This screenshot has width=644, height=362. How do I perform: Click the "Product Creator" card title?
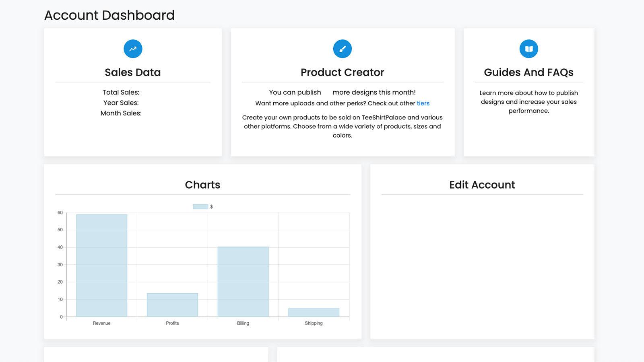(343, 72)
